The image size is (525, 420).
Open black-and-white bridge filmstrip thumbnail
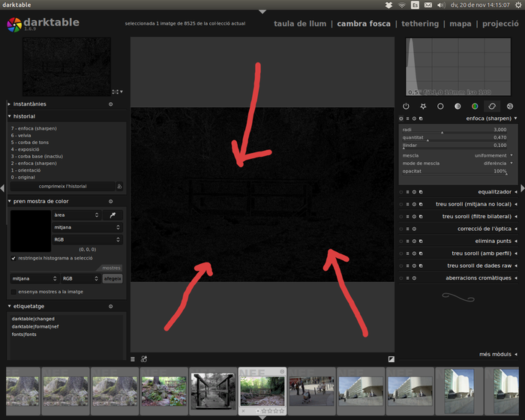[213, 391]
